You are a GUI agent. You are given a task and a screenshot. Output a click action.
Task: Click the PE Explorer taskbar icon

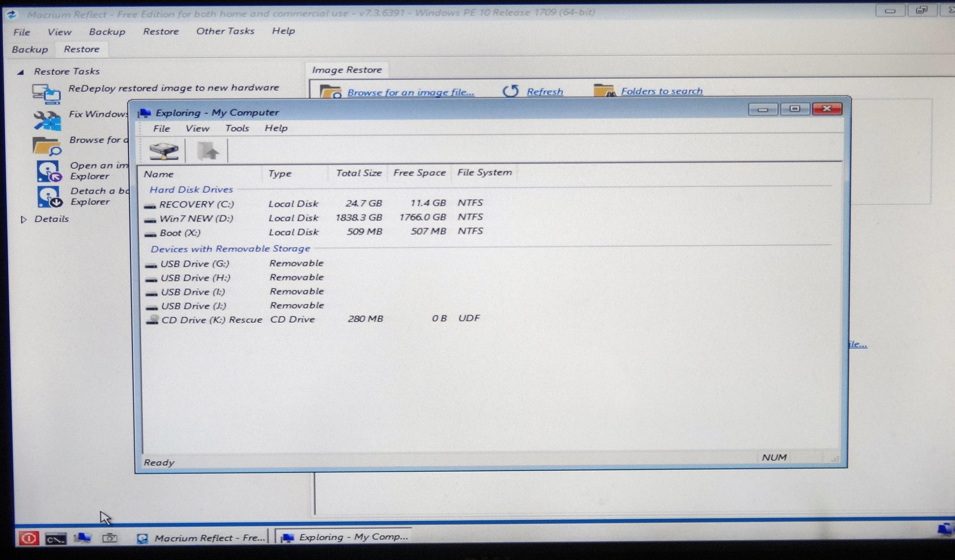click(x=83, y=538)
